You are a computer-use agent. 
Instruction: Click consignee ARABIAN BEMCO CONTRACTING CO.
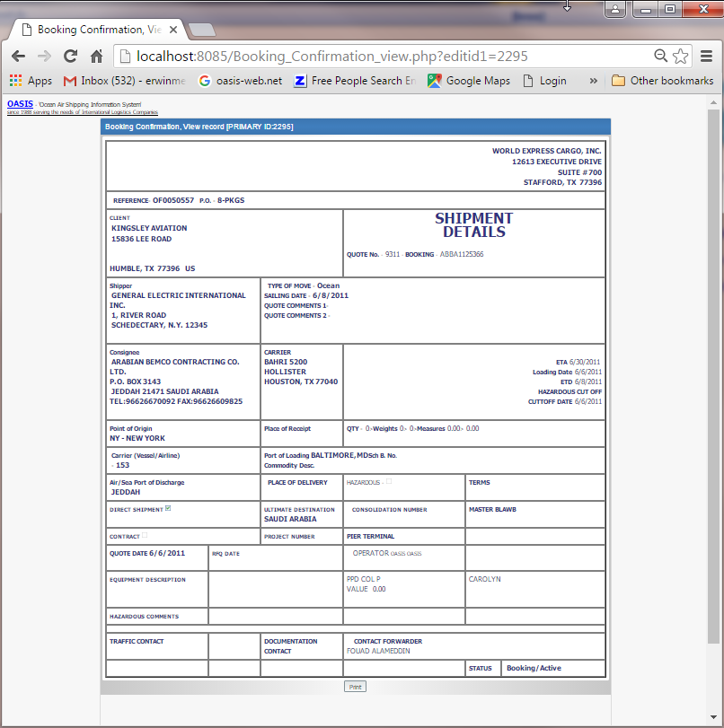pos(175,362)
